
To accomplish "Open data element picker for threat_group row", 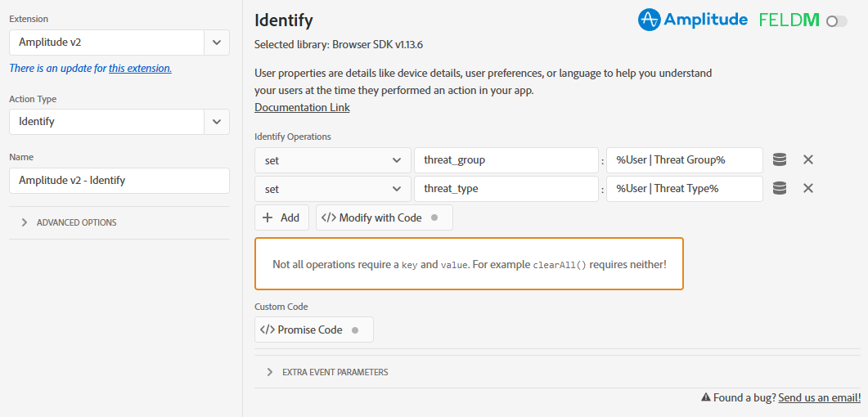I will click(780, 159).
